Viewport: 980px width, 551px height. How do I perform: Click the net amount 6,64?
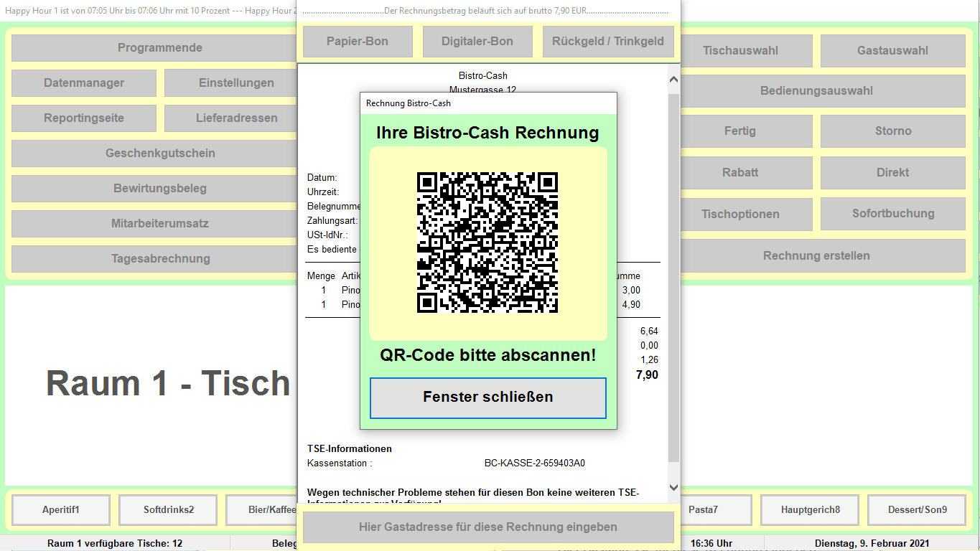click(649, 331)
